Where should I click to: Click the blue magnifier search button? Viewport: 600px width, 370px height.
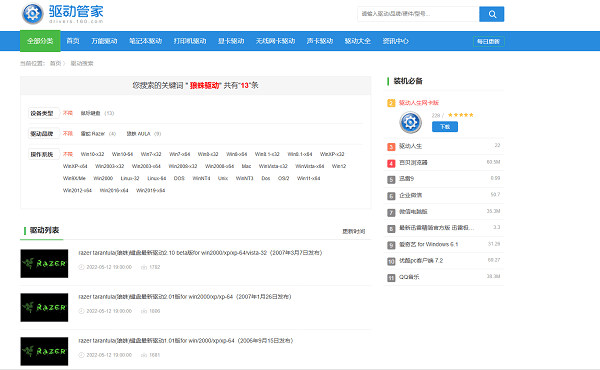(x=492, y=14)
